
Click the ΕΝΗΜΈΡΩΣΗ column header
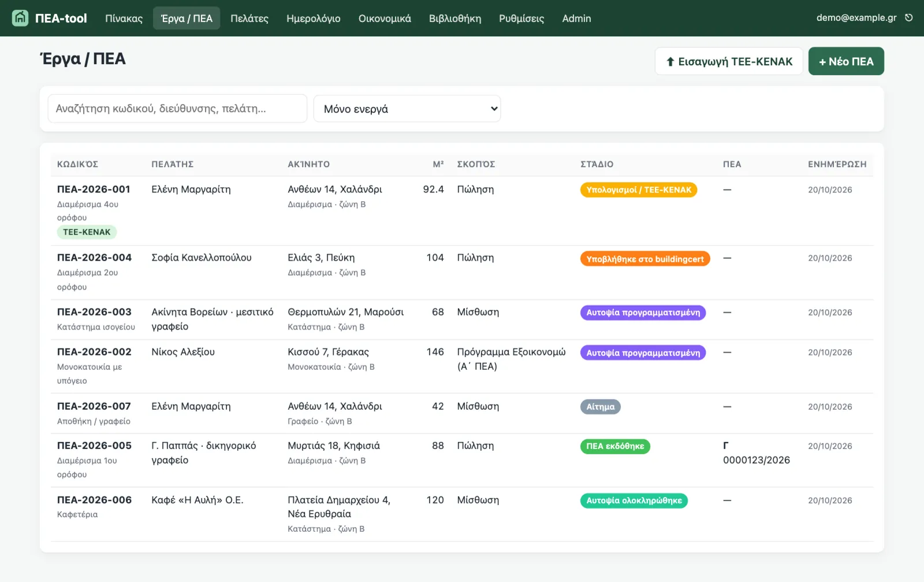pos(837,164)
